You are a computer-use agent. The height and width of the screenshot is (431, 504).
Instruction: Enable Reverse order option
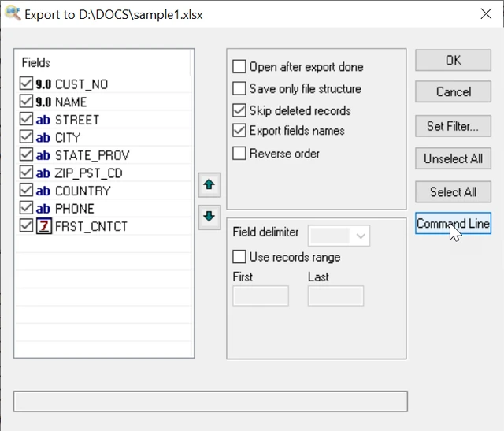[239, 153]
